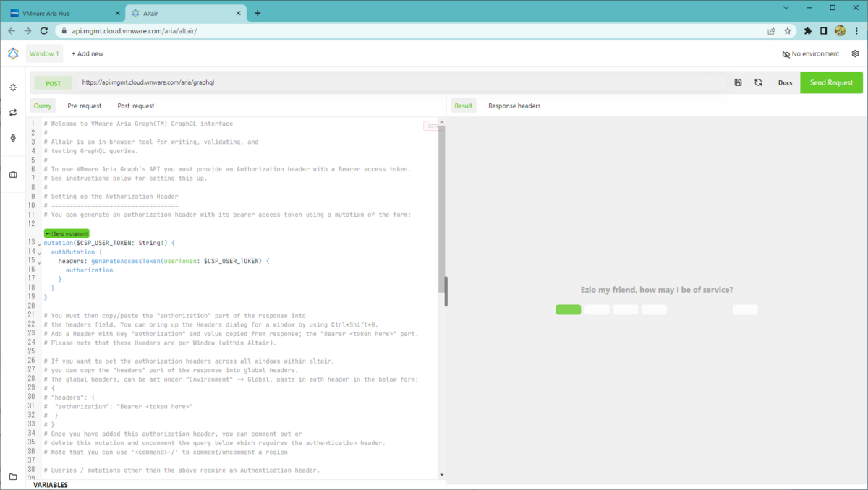Click the green button below Ezio greeting
The height and width of the screenshot is (490, 868).
coord(568,309)
